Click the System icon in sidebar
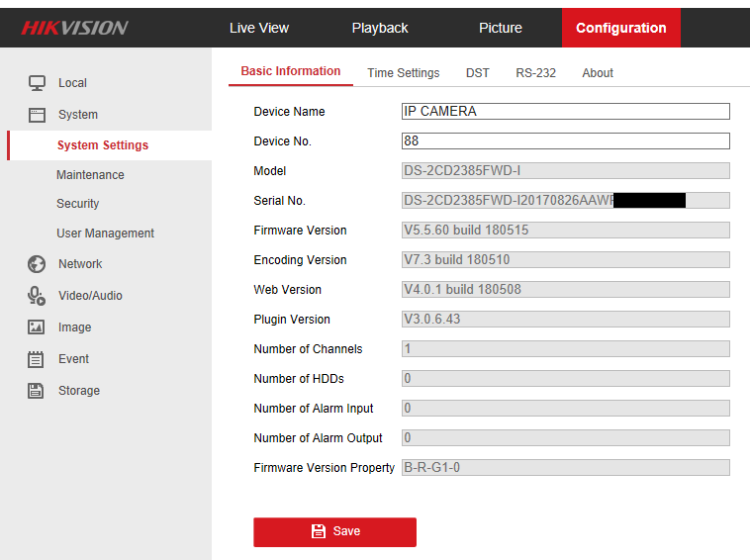The image size is (750, 560). [x=37, y=115]
